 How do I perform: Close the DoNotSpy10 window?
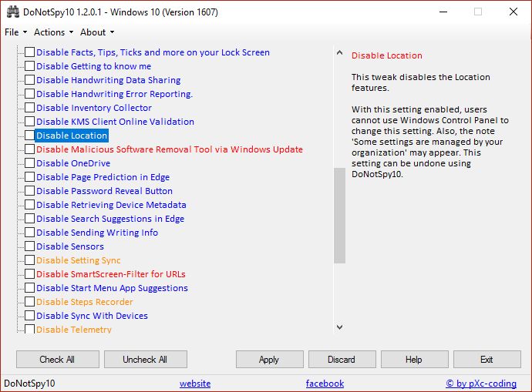(x=513, y=12)
